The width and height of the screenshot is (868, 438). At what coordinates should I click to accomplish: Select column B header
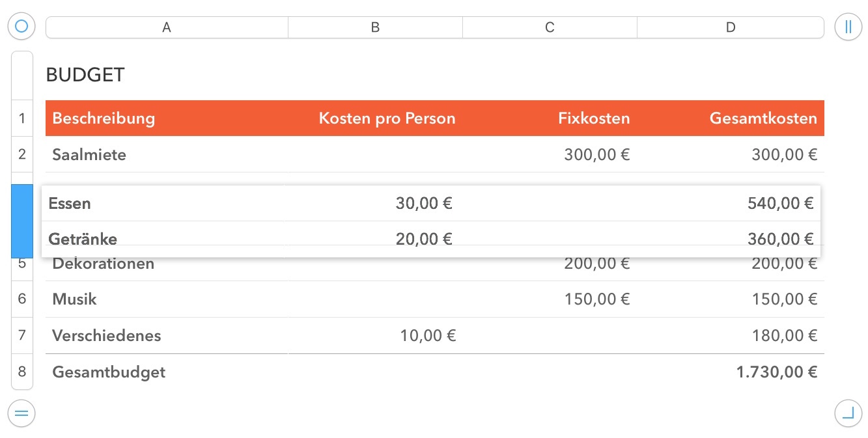pos(375,27)
